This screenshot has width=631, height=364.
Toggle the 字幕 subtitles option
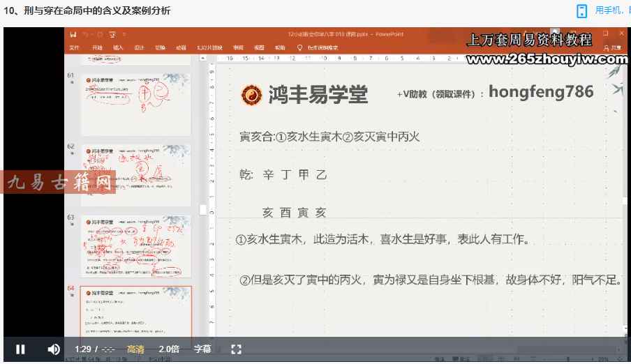tap(202, 349)
